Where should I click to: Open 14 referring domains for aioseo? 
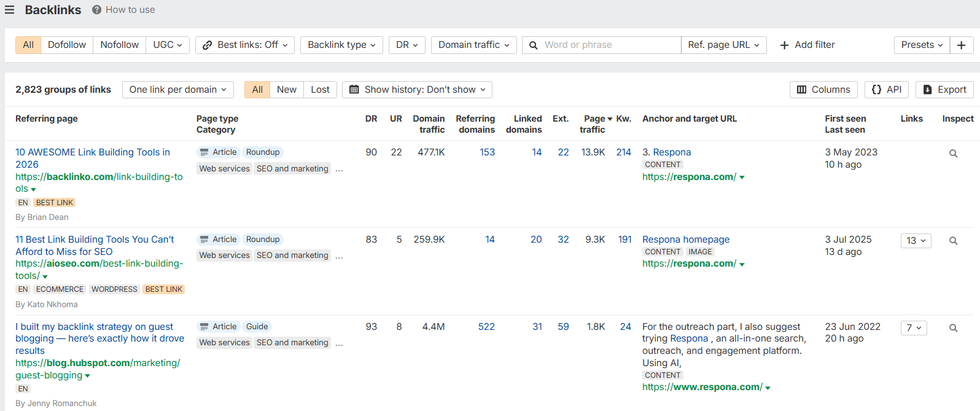[x=490, y=240]
